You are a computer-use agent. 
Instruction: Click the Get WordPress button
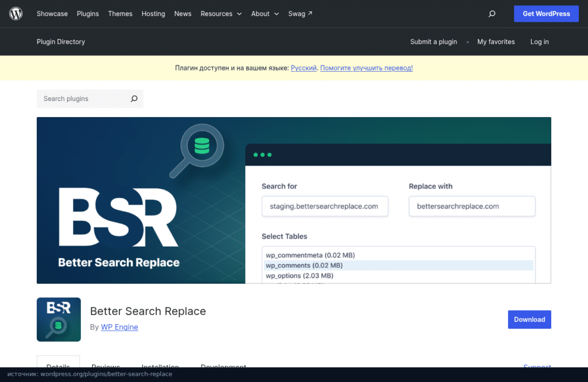(546, 14)
